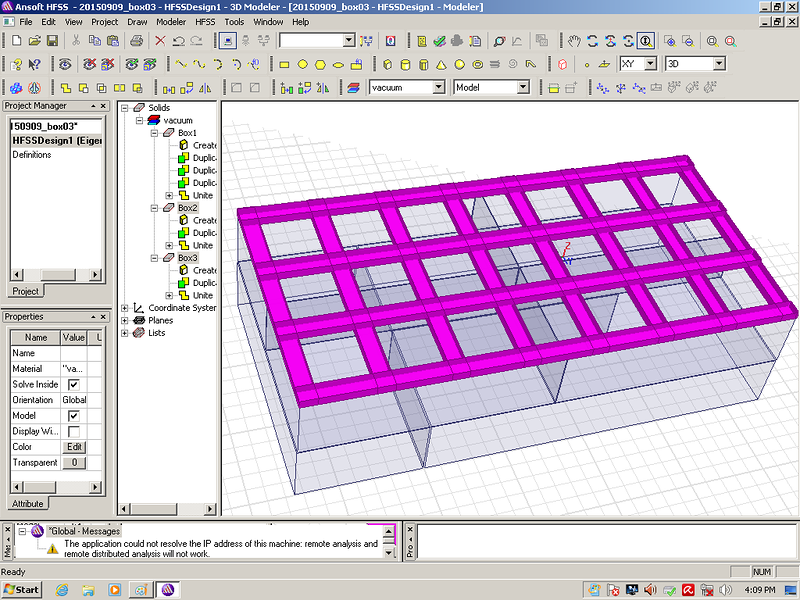800x600 pixels.
Task: Click the Open file folder icon
Action: click(x=33, y=41)
